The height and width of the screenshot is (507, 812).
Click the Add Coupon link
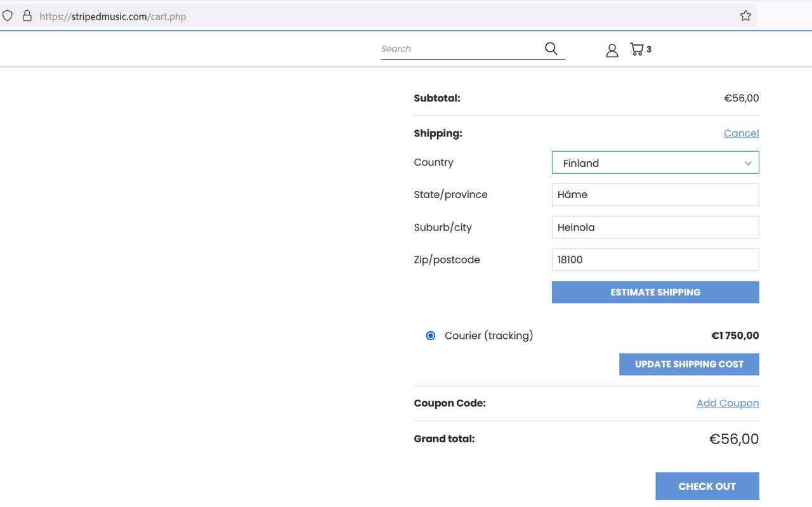pyautogui.click(x=728, y=403)
